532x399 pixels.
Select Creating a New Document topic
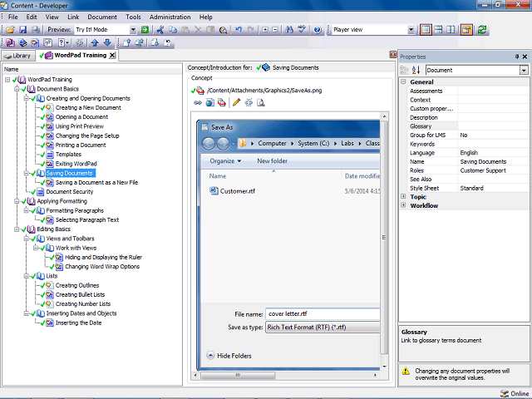click(88, 107)
